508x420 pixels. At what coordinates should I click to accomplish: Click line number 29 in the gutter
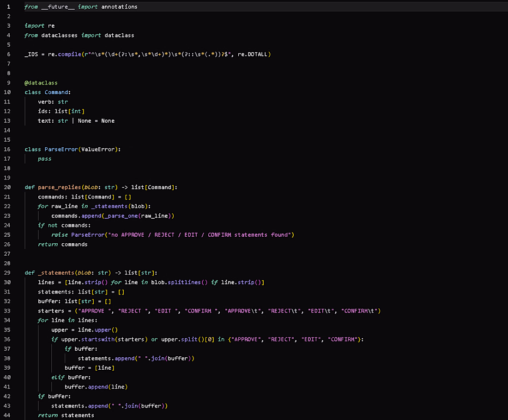tap(7, 273)
